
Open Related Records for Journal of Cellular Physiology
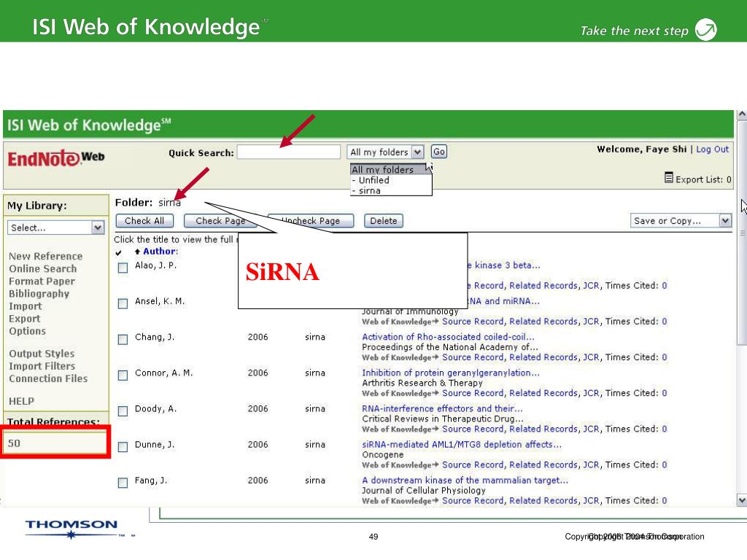543,500
